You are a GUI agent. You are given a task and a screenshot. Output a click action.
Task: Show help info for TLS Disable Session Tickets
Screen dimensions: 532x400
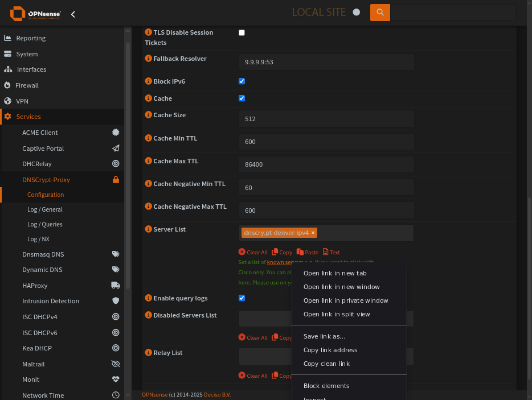coord(148,32)
